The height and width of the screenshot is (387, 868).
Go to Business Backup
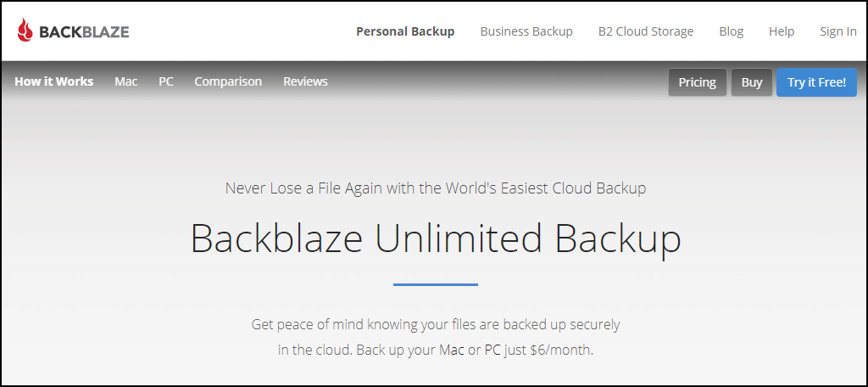(x=526, y=31)
